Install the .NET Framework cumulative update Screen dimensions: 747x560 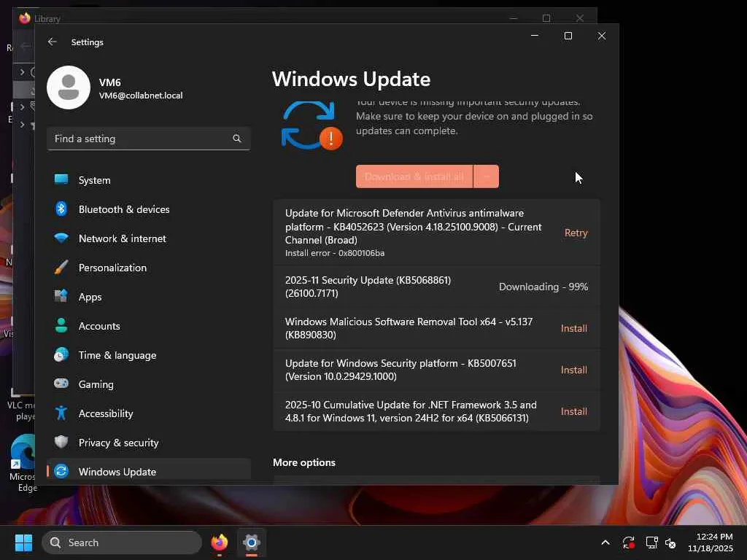point(573,411)
